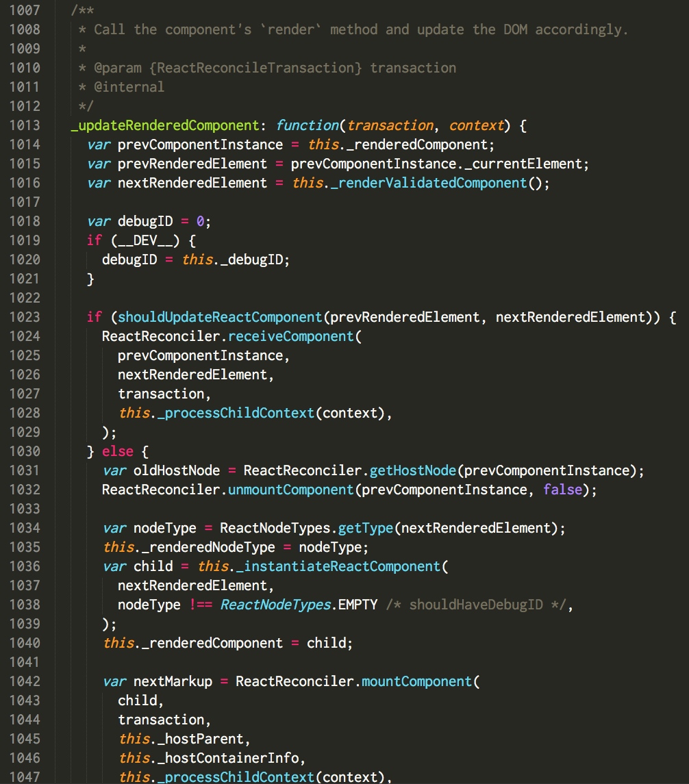Click "_renderedComponent" assignment on line 1040
The width and height of the screenshot is (689, 784).
coord(212,643)
